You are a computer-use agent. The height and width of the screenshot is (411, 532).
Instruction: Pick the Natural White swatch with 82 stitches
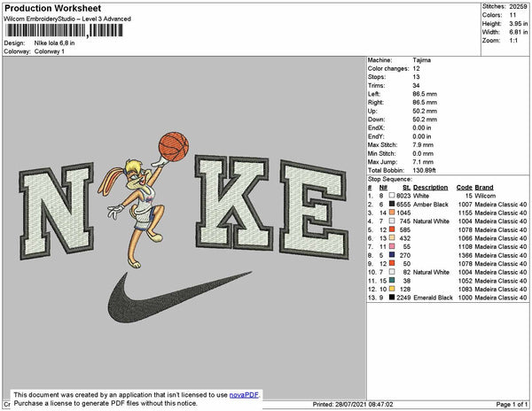click(392, 272)
